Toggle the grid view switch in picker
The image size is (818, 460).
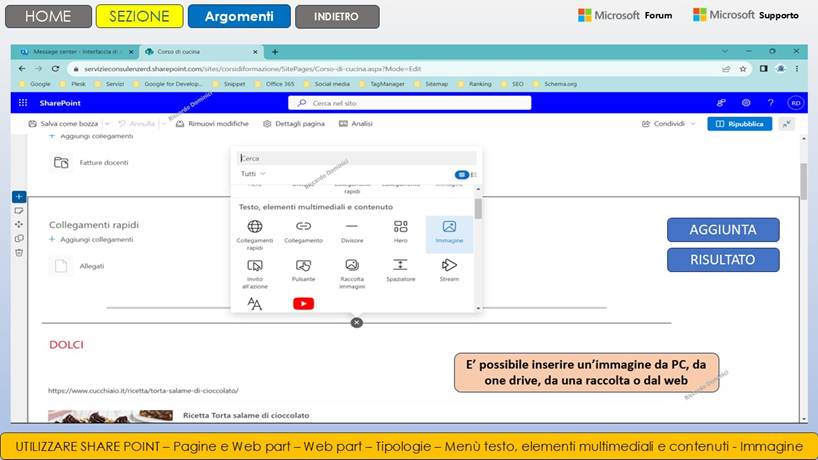[x=461, y=174]
